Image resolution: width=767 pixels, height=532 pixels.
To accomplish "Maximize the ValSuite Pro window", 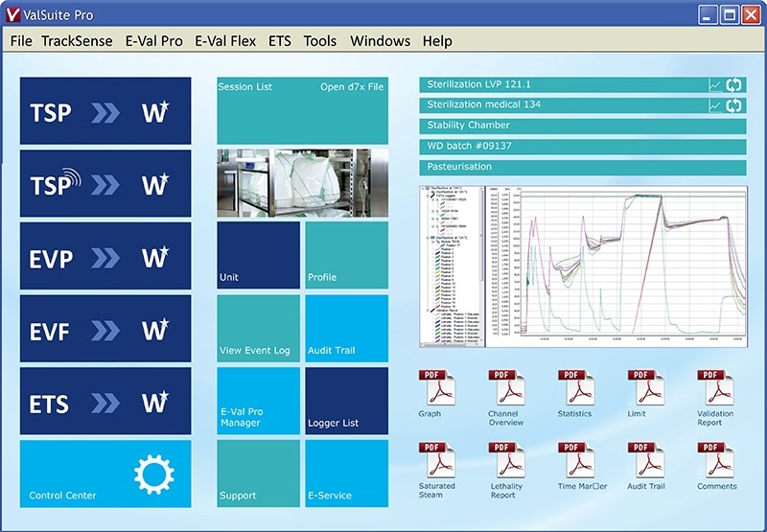I will tap(729, 15).
